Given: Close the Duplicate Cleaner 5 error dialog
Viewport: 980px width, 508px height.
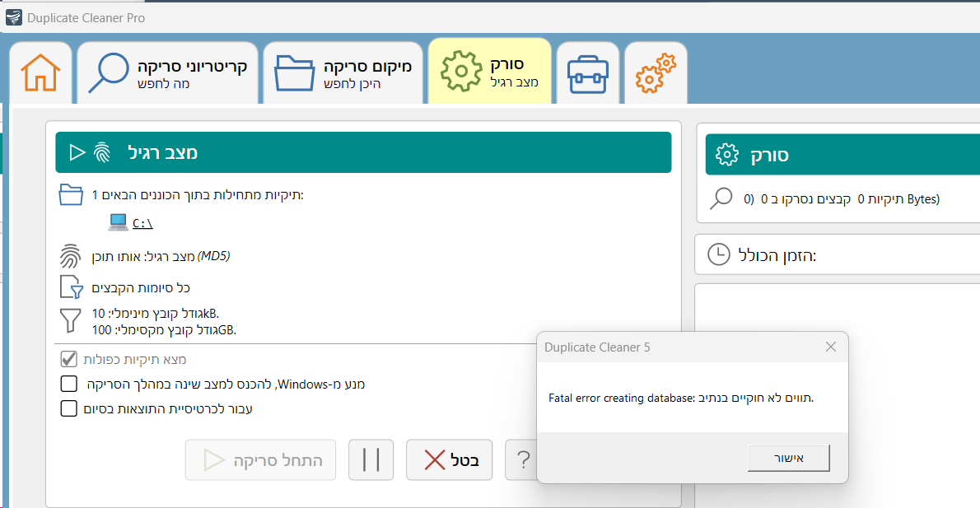Looking at the screenshot, I should [831, 347].
